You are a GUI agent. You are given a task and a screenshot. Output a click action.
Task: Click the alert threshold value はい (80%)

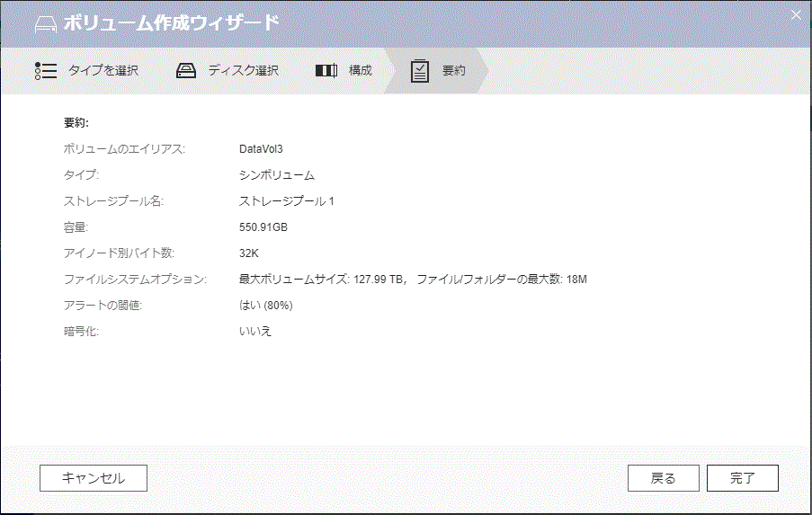(x=265, y=306)
